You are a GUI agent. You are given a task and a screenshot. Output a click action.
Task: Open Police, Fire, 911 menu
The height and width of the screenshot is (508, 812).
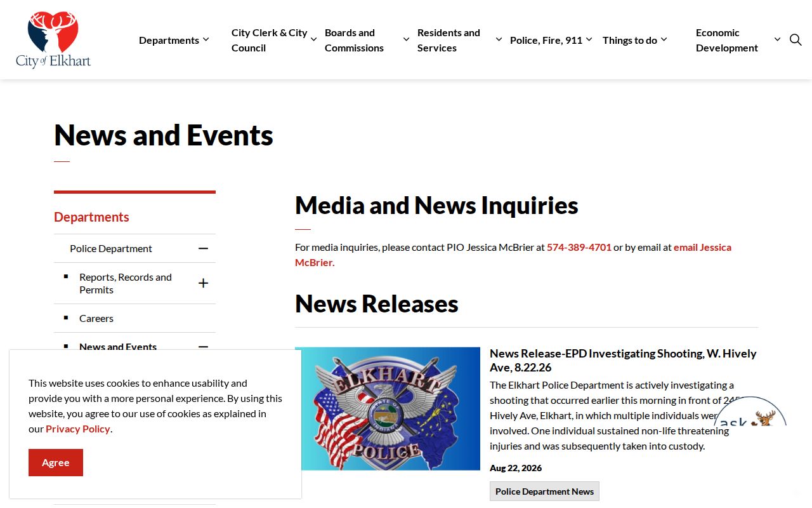[x=546, y=40]
